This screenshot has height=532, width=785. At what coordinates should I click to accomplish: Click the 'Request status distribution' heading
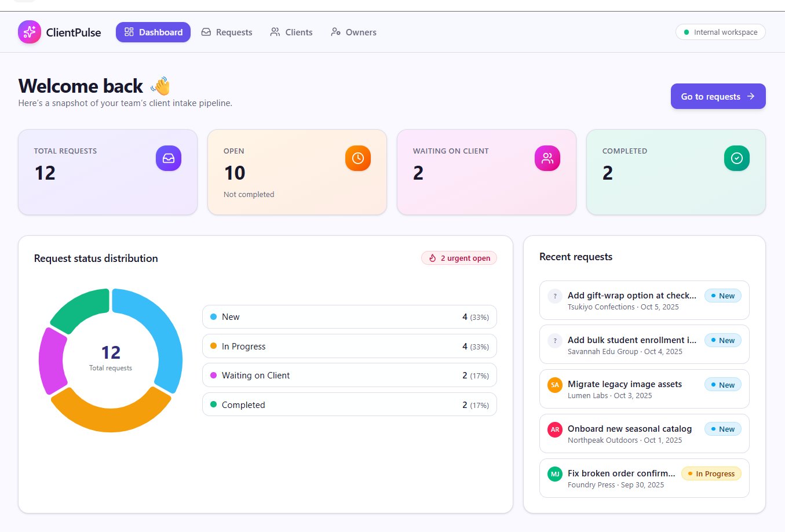coord(96,258)
